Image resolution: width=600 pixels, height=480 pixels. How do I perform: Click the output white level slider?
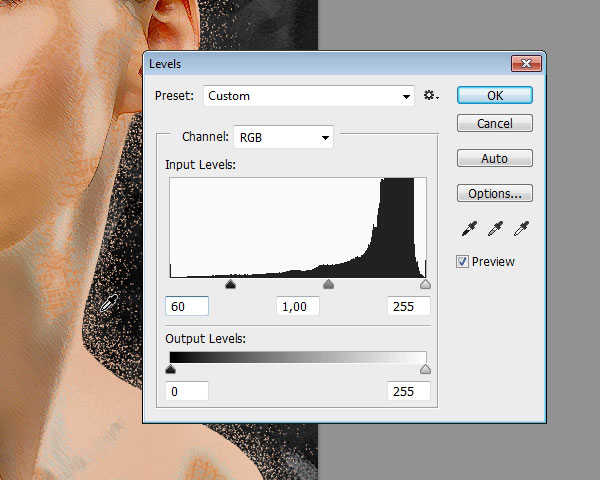[x=425, y=369]
